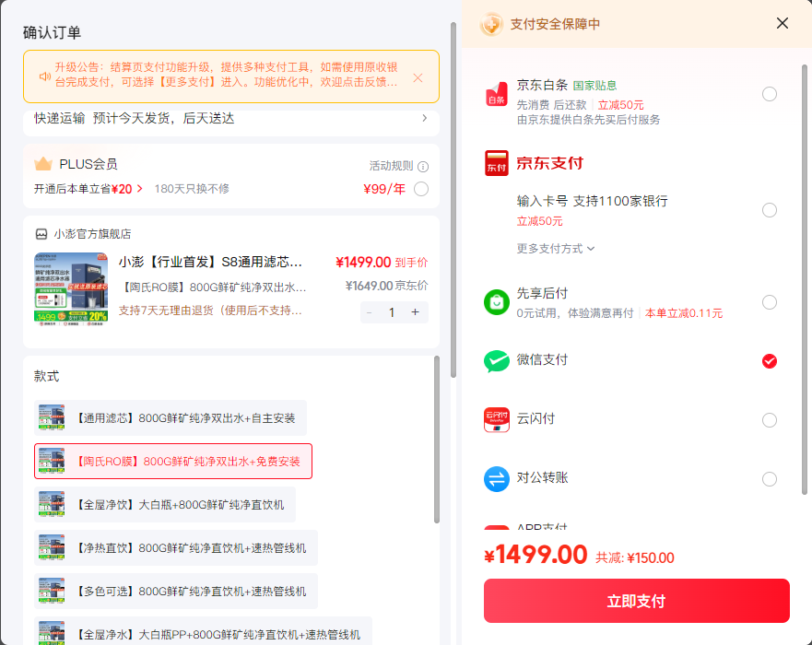Select 先享后付 radio button
Screen dimensions: 812x645
pos(769,302)
